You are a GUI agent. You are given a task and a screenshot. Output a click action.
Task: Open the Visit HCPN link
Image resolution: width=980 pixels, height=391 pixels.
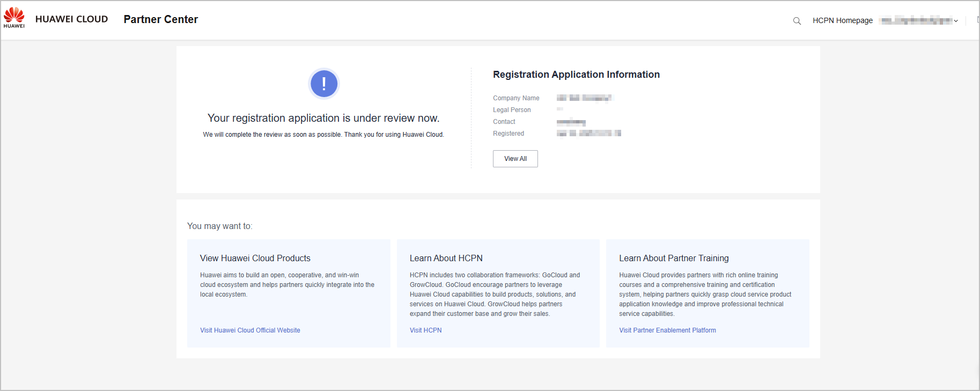point(426,330)
